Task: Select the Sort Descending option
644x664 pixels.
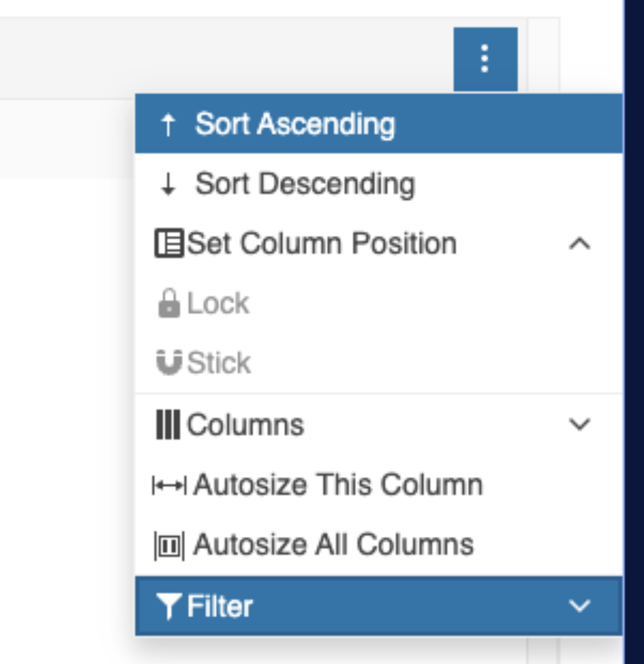Action: 305,184
